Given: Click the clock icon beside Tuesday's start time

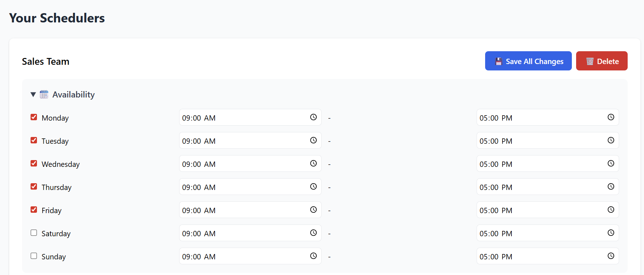Looking at the screenshot, I should coord(313,140).
